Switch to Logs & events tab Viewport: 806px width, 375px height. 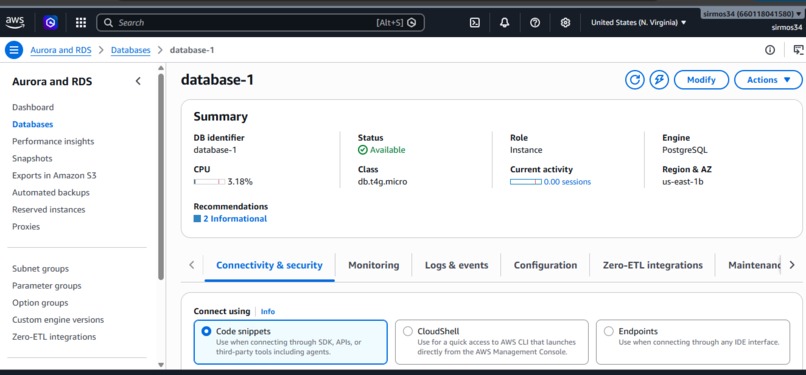tap(456, 266)
